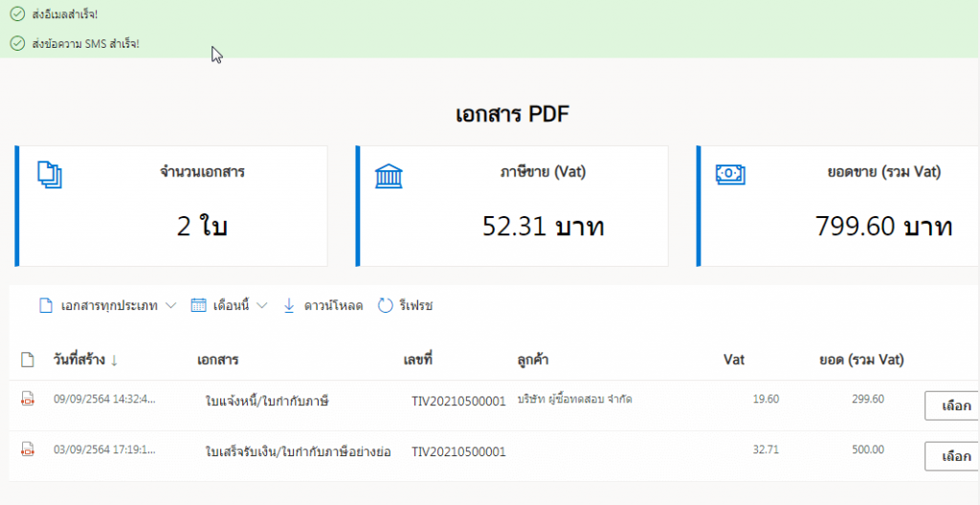The height and width of the screenshot is (505, 980).
Task: Click the ใบแจ้งหนี้/ใบกำกับภาษี document name
Action: 267,401
